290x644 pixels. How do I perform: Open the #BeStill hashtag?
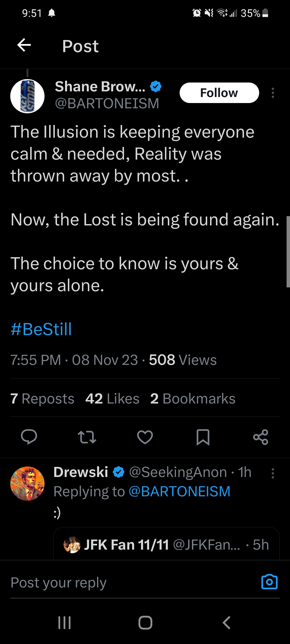[41, 329]
